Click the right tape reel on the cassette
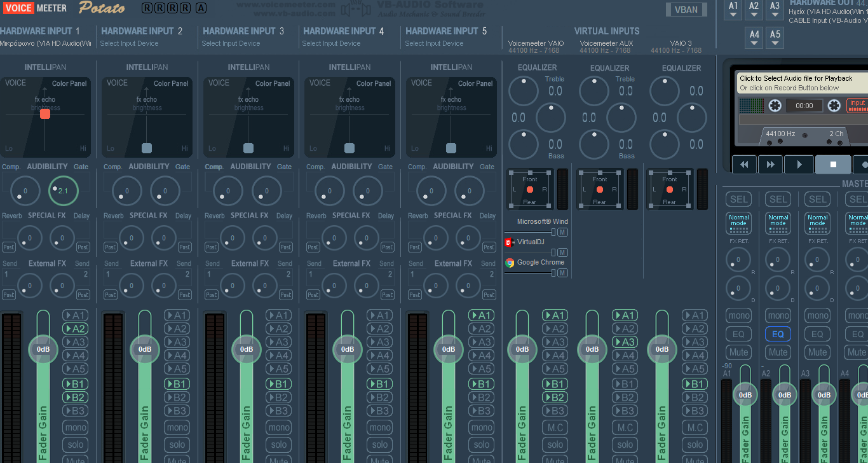This screenshot has width=868, height=463. 834,106
